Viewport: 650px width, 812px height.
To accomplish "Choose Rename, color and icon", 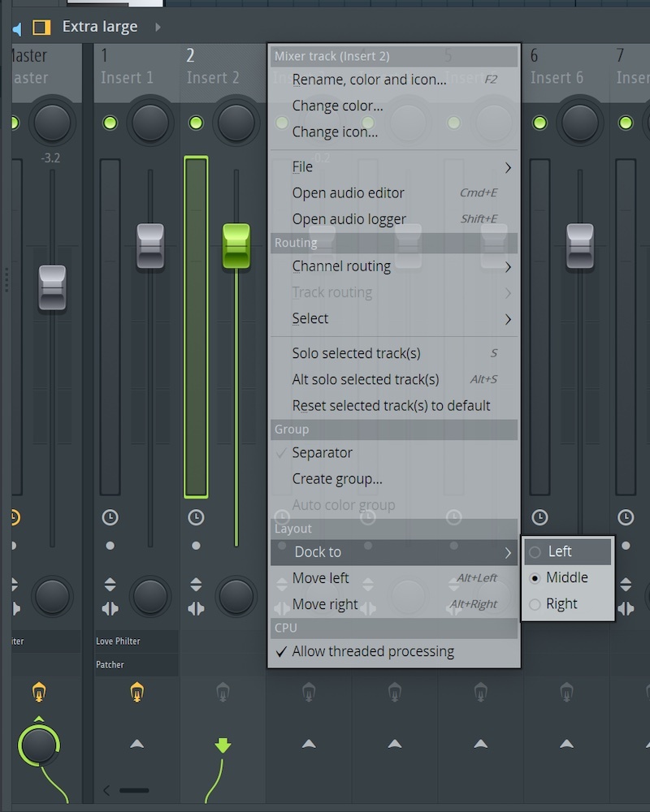I will 369,80.
